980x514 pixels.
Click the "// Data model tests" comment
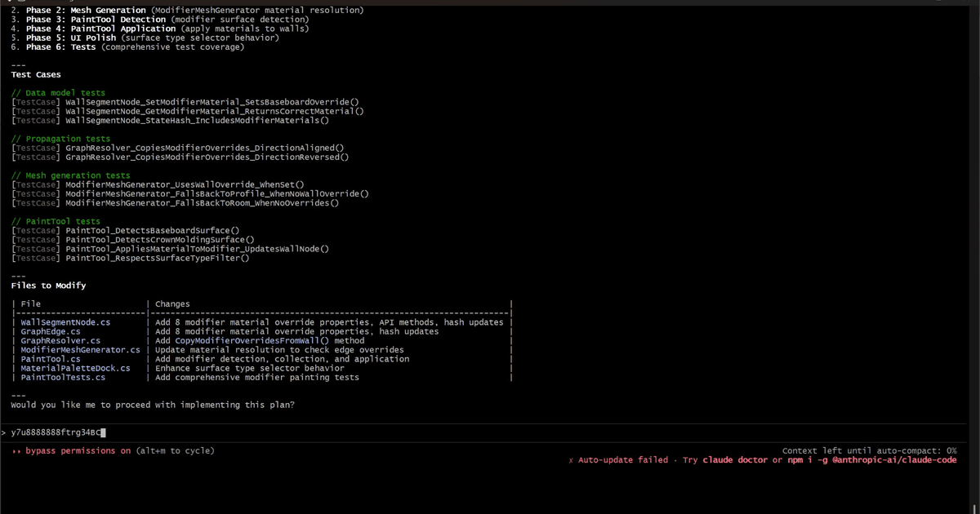[58, 93]
